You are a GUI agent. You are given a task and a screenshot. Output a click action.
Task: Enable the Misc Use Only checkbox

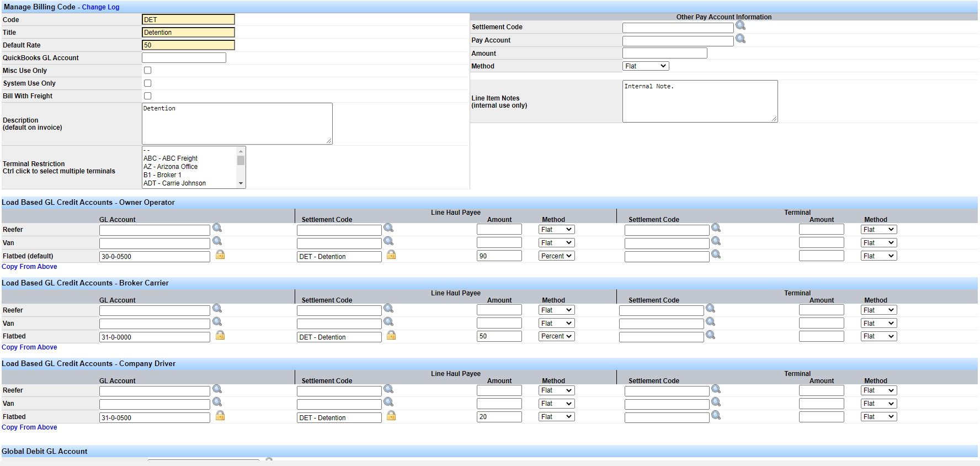tap(147, 70)
